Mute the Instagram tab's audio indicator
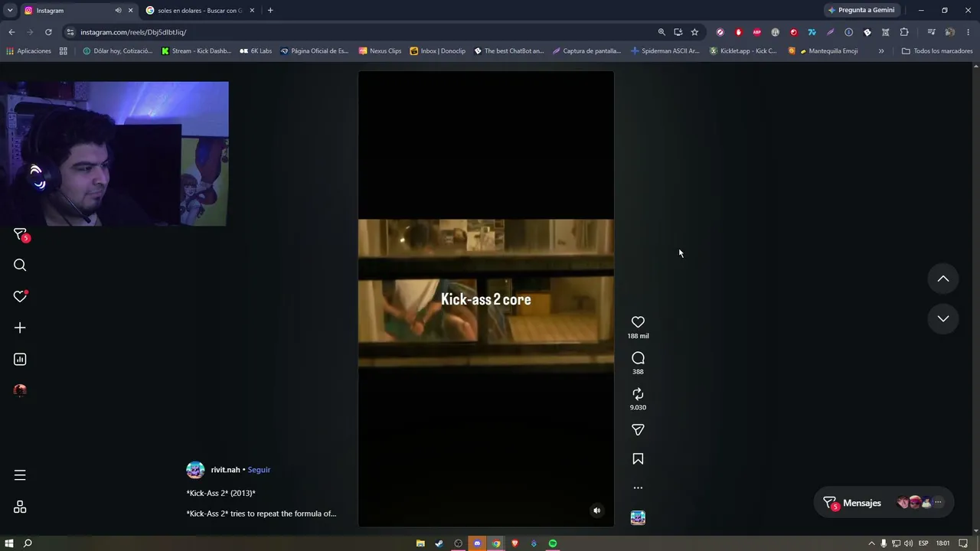Image resolution: width=980 pixels, height=551 pixels. click(x=118, y=11)
